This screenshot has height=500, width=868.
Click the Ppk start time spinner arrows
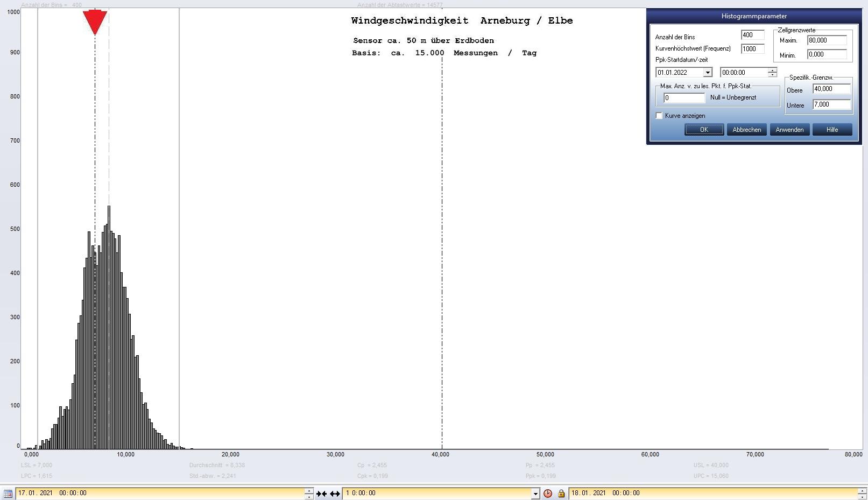[x=772, y=73]
